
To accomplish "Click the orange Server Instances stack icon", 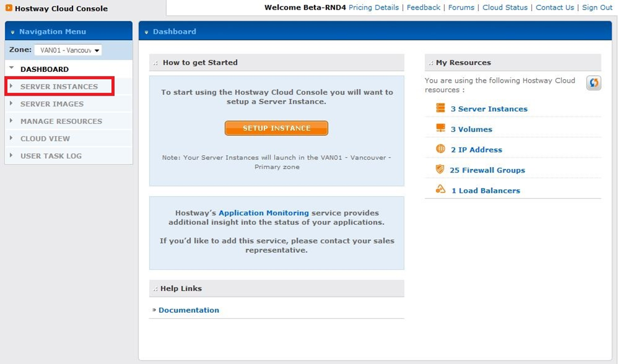I will (440, 108).
